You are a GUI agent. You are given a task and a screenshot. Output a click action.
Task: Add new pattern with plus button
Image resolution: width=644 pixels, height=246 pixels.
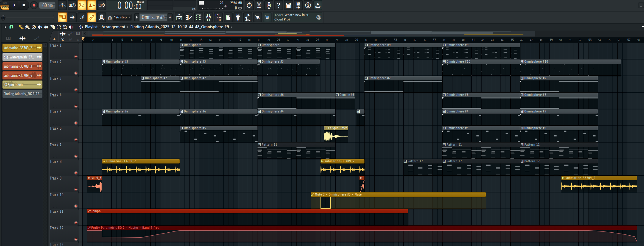tap(170, 18)
